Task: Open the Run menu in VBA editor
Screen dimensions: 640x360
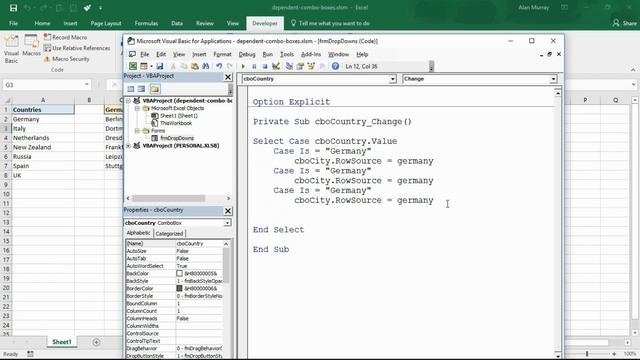Action: 267,54
